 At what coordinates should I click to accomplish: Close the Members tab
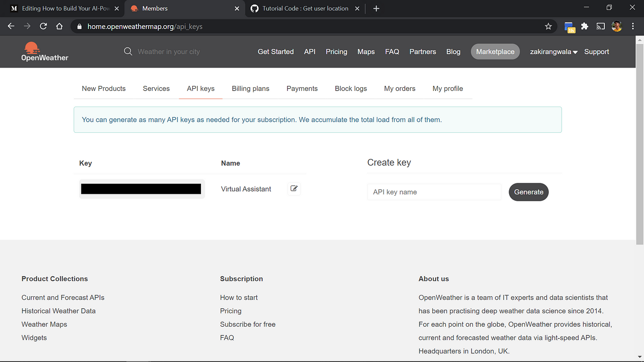(237, 8)
